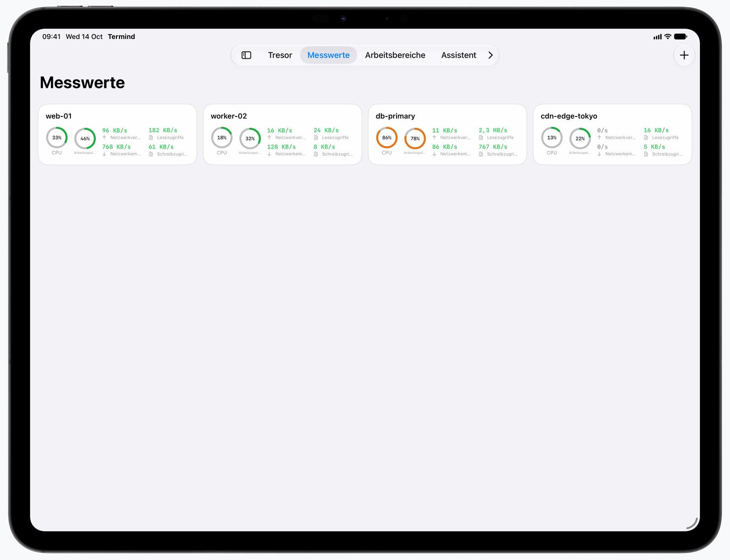Click the 128 KB/s download value
The width and height of the screenshot is (730, 560).
[x=282, y=147]
